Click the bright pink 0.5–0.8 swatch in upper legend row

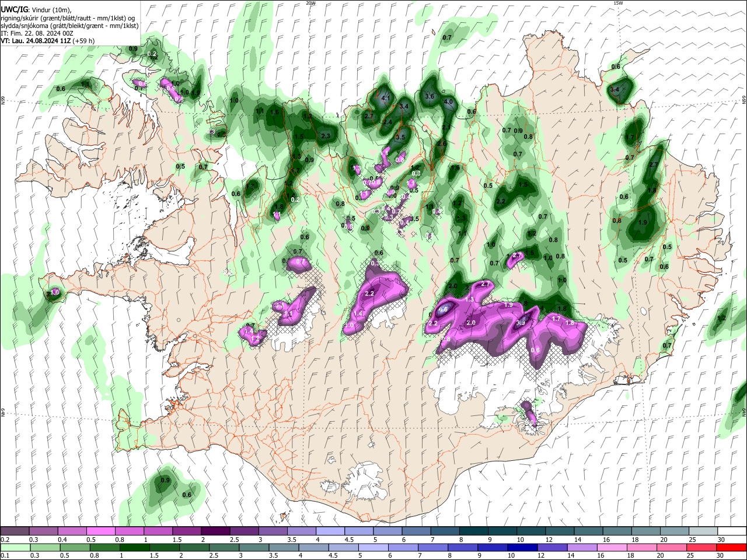(x=100, y=531)
